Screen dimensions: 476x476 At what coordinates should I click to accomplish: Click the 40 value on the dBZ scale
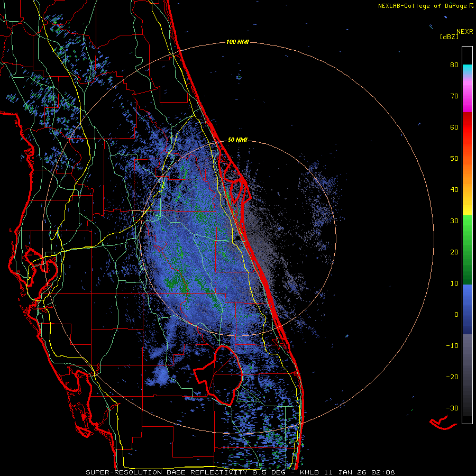(x=454, y=190)
